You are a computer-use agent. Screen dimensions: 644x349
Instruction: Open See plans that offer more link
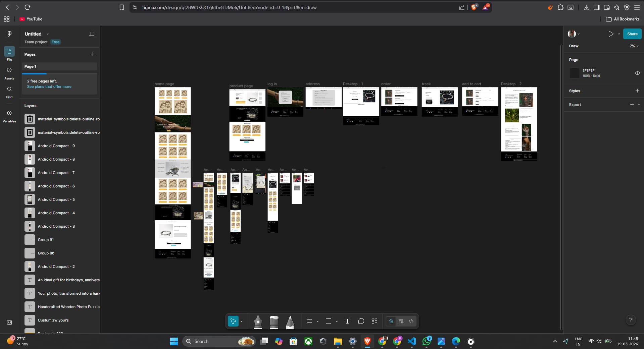coord(49,86)
